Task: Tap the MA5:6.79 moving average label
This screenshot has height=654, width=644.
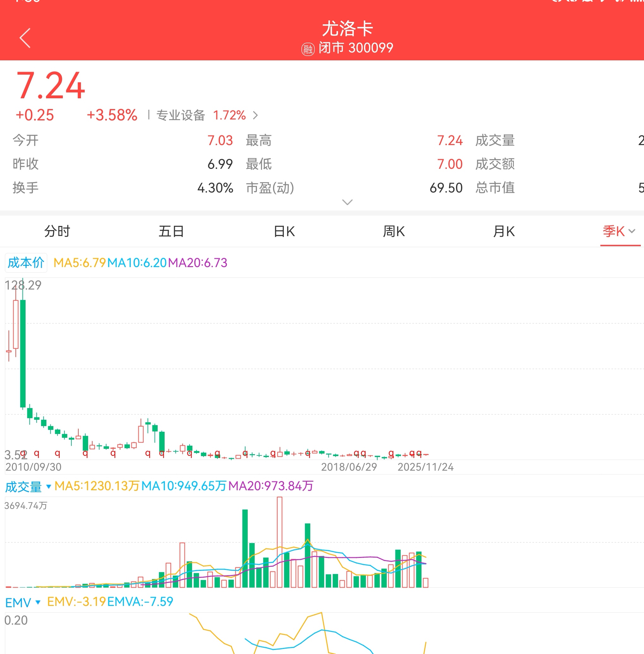Action: click(80, 263)
